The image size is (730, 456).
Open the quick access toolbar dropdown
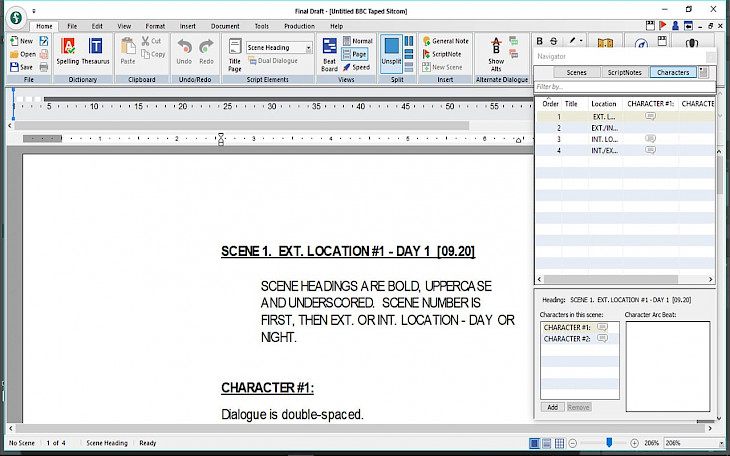(x=34, y=10)
